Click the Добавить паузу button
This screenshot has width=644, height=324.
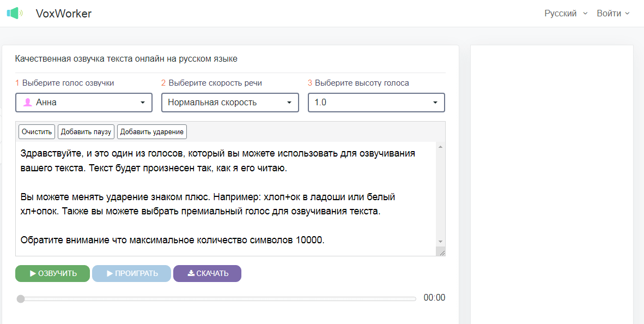pyautogui.click(x=86, y=132)
